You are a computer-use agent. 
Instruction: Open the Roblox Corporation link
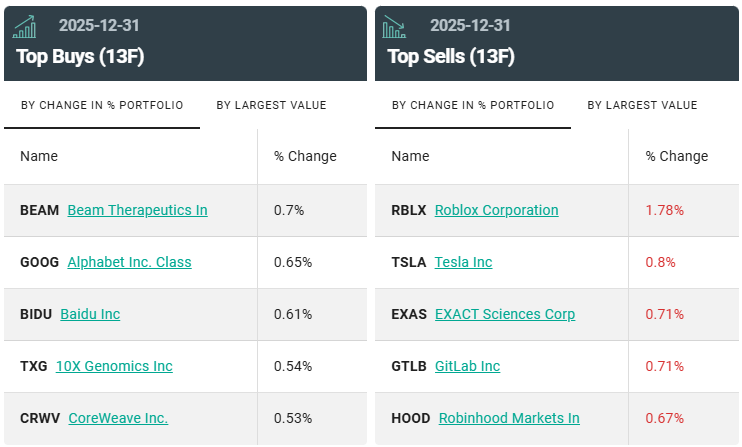point(496,210)
